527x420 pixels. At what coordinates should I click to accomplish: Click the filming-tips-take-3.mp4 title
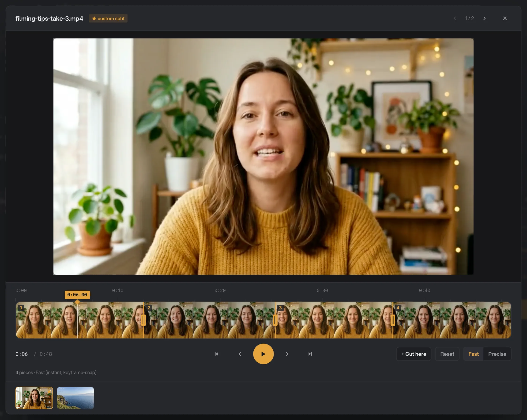[49, 18]
